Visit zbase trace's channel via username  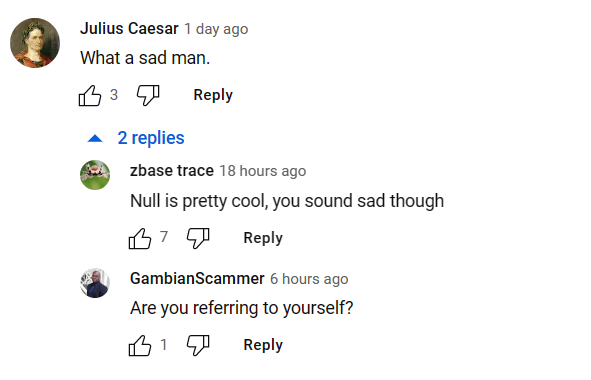[x=172, y=171]
